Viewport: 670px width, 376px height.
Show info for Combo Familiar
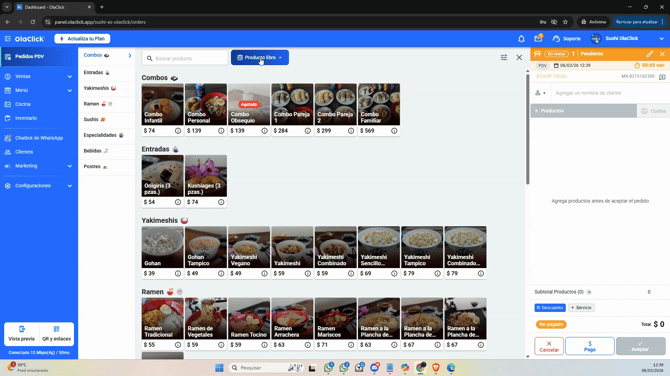394,131
